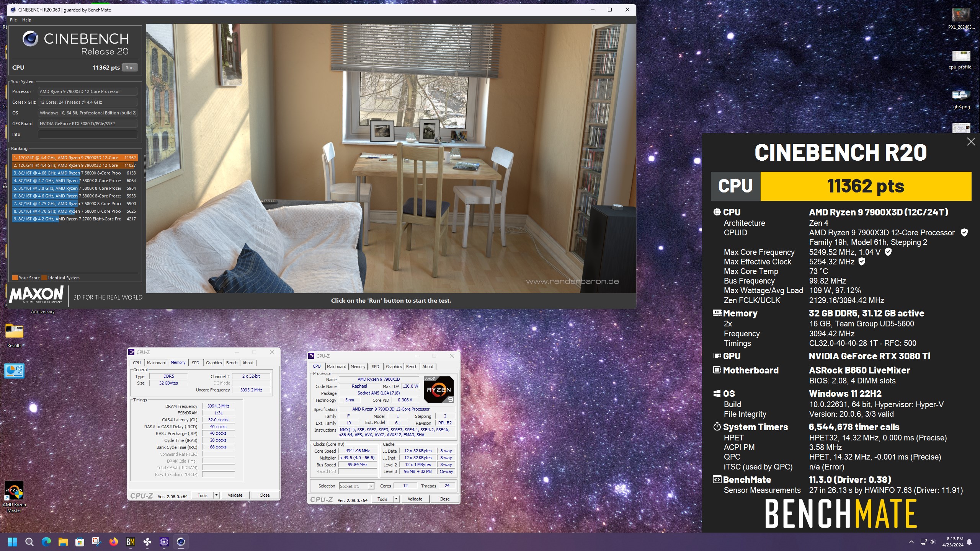Open About tab in right CPU-Z window

click(428, 367)
